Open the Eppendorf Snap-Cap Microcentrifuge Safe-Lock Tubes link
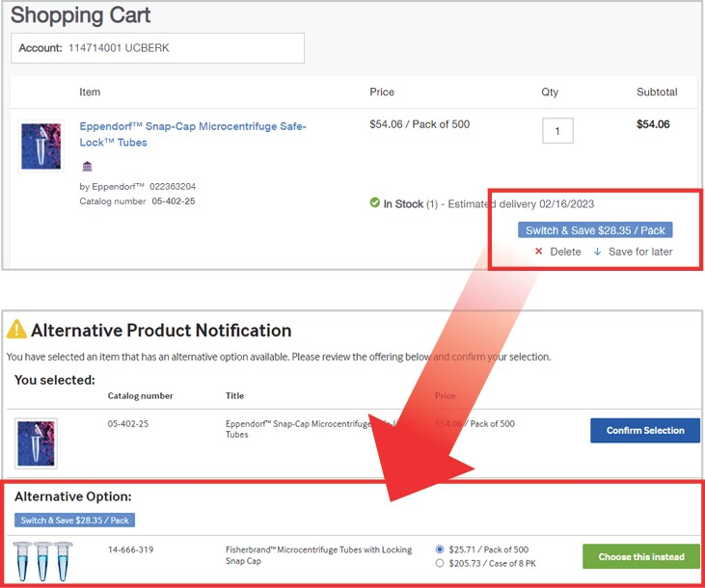This screenshot has width=705, height=588. tap(193, 134)
